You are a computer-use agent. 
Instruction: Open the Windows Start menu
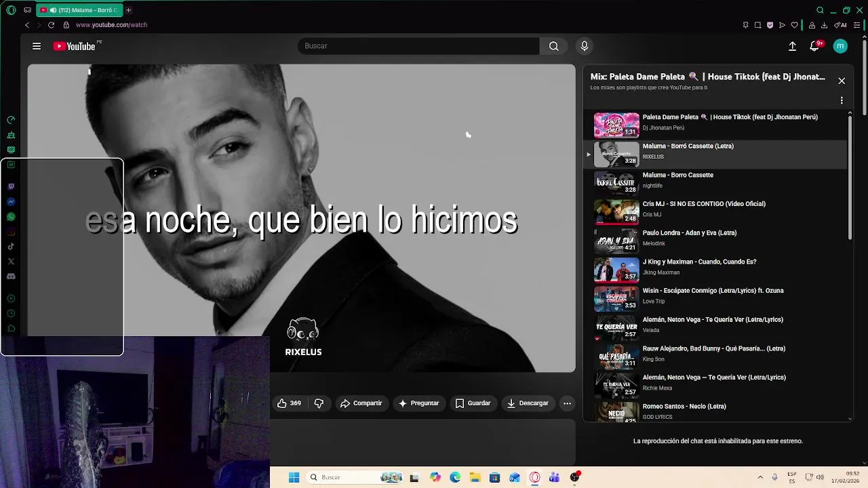click(x=294, y=477)
